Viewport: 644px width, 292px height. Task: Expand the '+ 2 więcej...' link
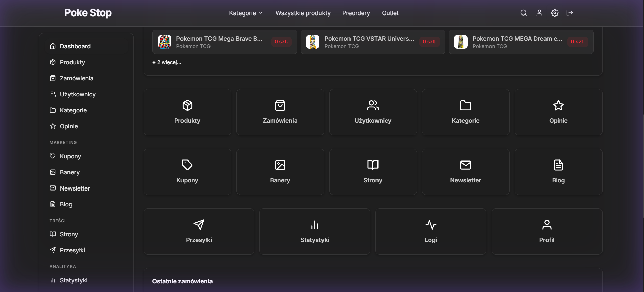[167, 62]
